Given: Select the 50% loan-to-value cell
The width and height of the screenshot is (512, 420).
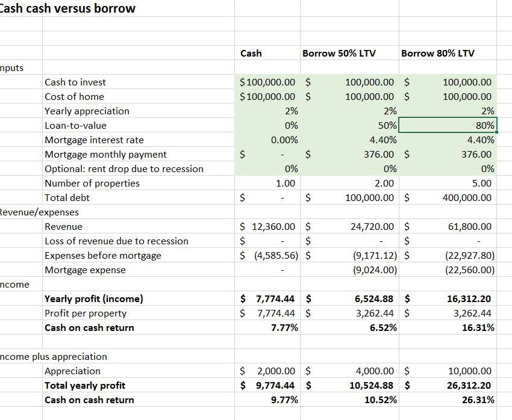Looking at the screenshot, I should coord(349,125).
